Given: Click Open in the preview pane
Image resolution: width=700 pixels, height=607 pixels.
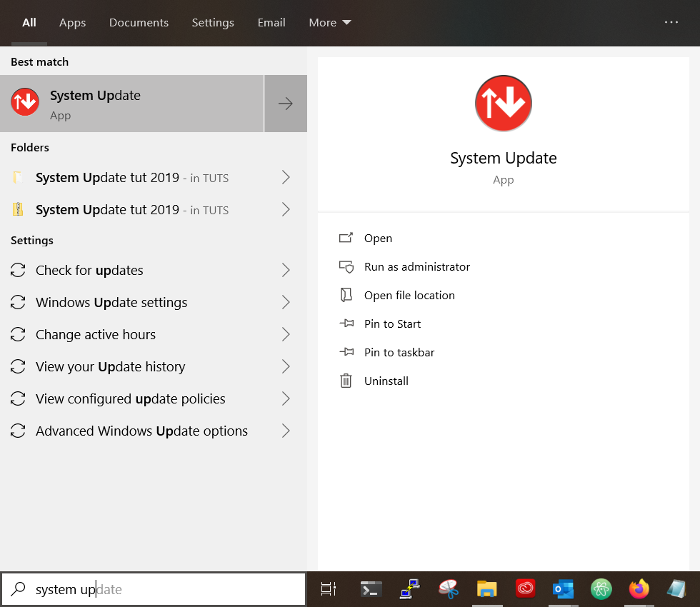Looking at the screenshot, I should click(x=378, y=239).
